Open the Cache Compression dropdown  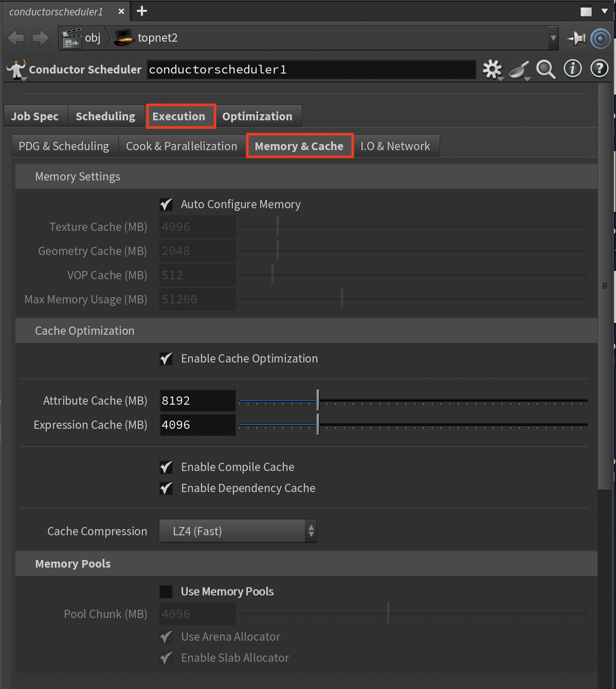(238, 531)
